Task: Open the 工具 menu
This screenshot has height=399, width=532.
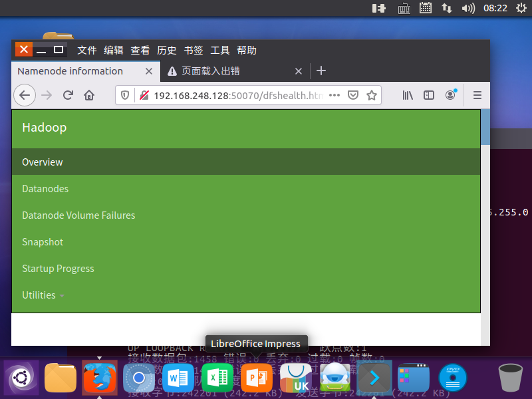Action: point(220,51)
